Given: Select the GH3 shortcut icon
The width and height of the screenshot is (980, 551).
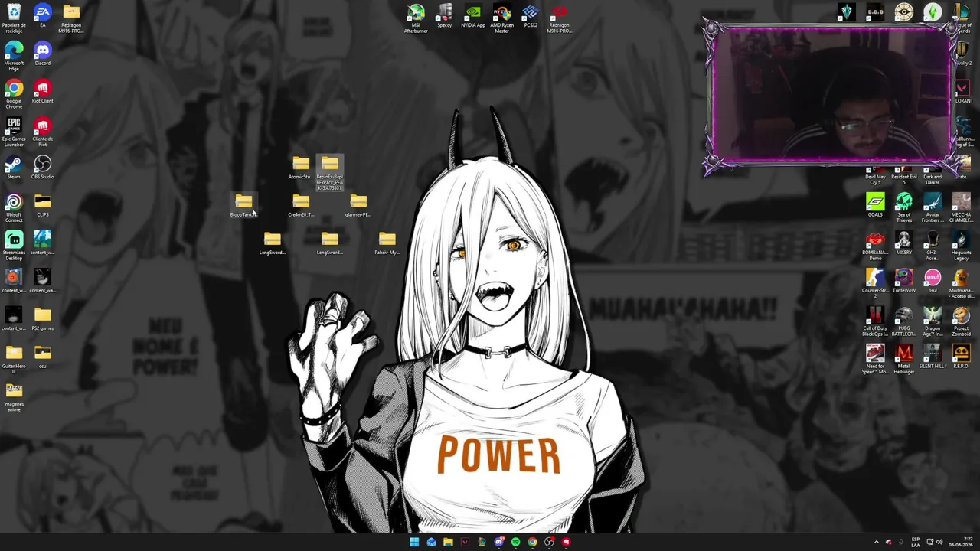Looking at the screenshot, I should 933,246.
